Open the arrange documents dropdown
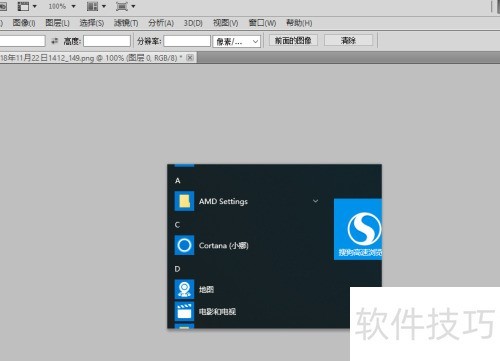This screenshot has width=500, height=361. tap(96, 6)
